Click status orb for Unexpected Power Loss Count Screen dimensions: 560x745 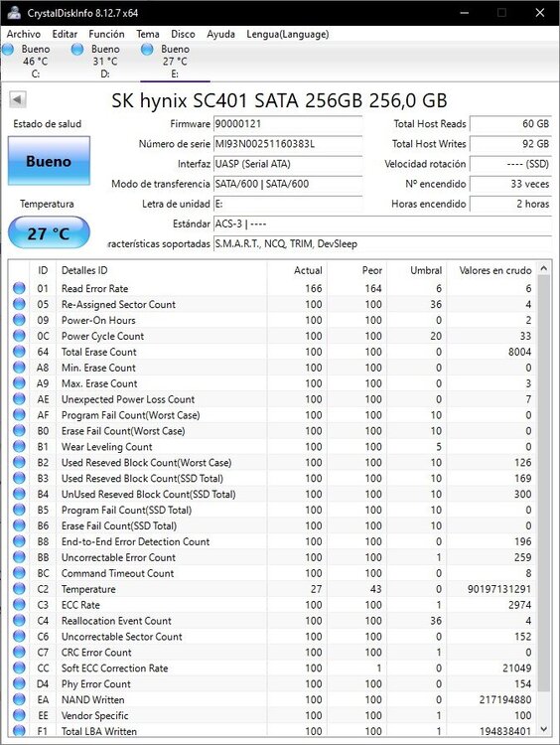pos(20,399)
